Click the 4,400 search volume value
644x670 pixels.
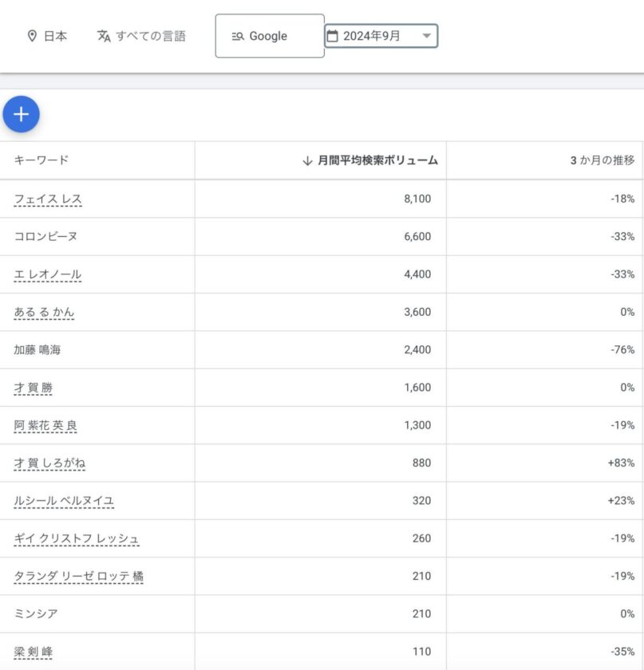(x=417, y=274)
